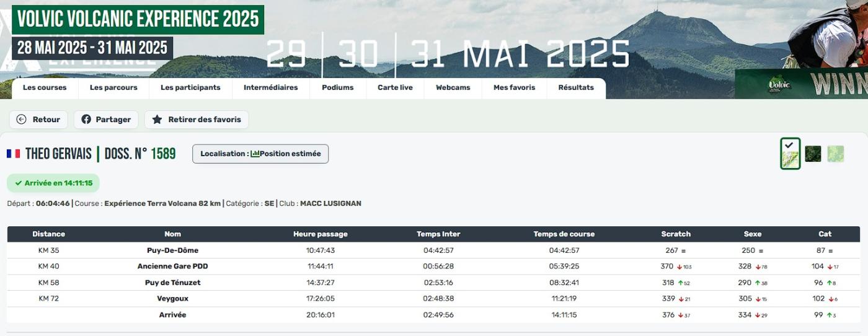The image size is (868, 336).
Task: Select the light green map thumbnail
Action: pos(835,154)
